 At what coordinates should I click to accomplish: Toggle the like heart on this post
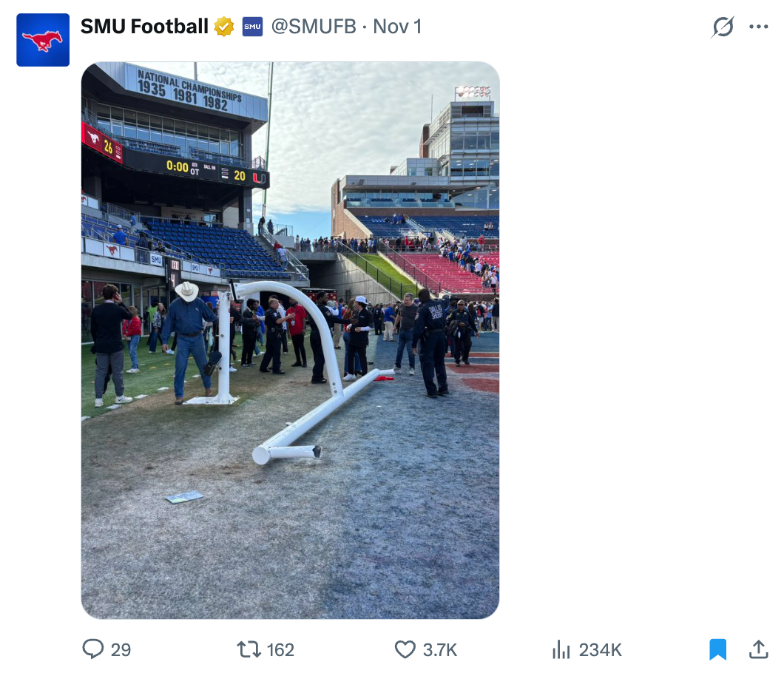coord(405,649)
